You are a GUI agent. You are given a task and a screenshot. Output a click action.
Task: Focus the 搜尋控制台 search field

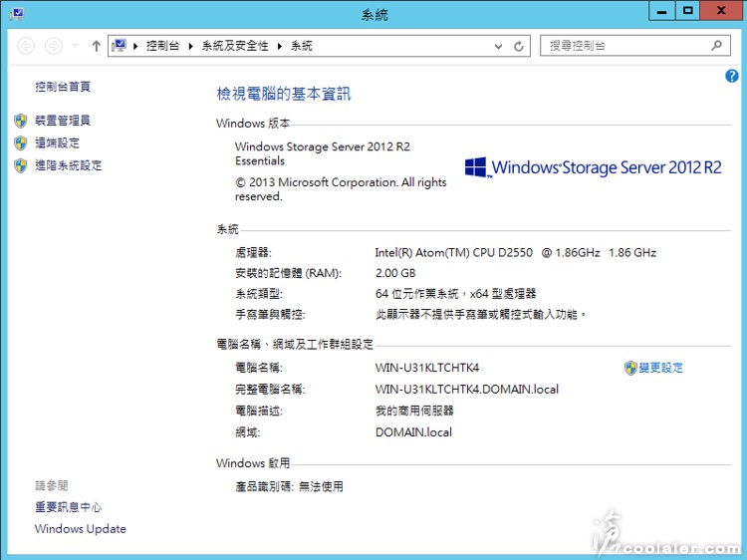(635, 46)
